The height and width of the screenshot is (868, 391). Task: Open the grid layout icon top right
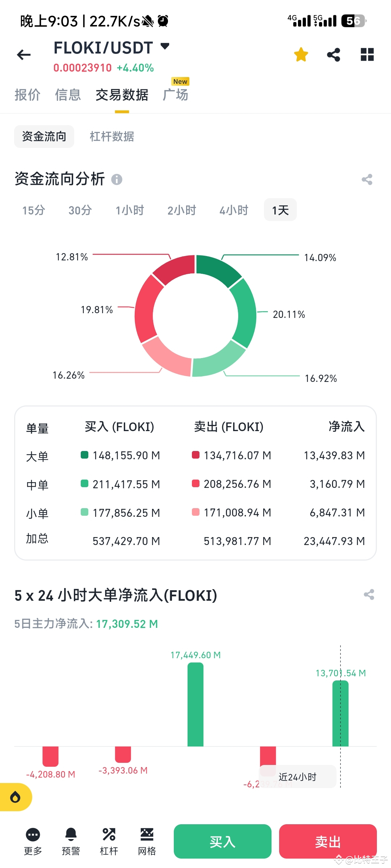[367, 55]
